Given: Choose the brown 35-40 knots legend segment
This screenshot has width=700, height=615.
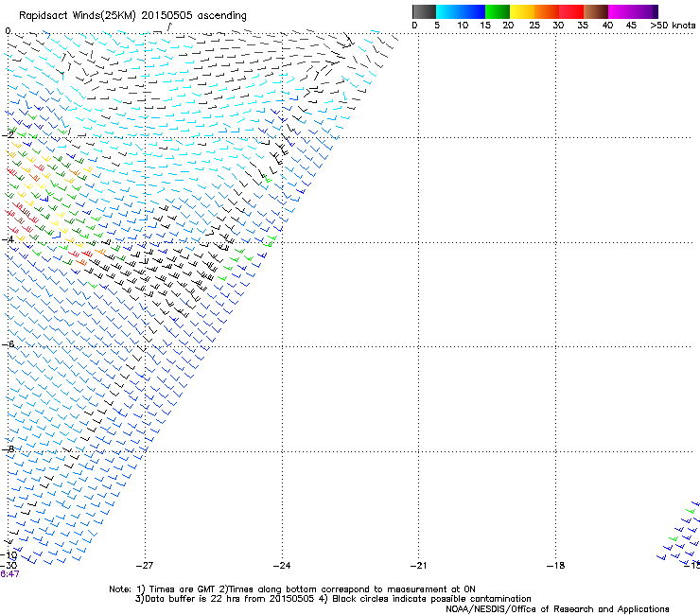Looking at the screenshot, I should [596, 11].
